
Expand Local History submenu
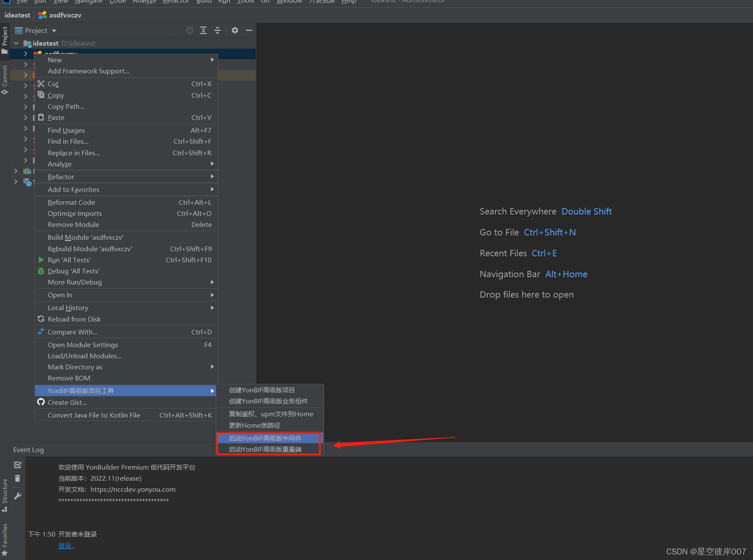pos(126,308)
